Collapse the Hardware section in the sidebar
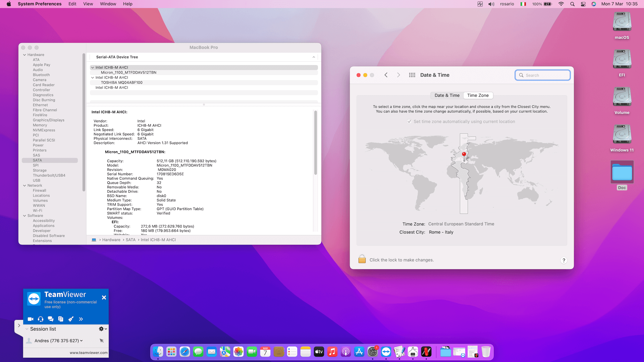 click(24, 55)
